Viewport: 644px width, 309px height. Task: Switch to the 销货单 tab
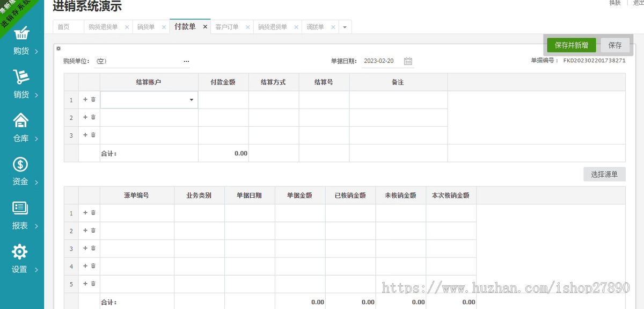click(146, 27)
